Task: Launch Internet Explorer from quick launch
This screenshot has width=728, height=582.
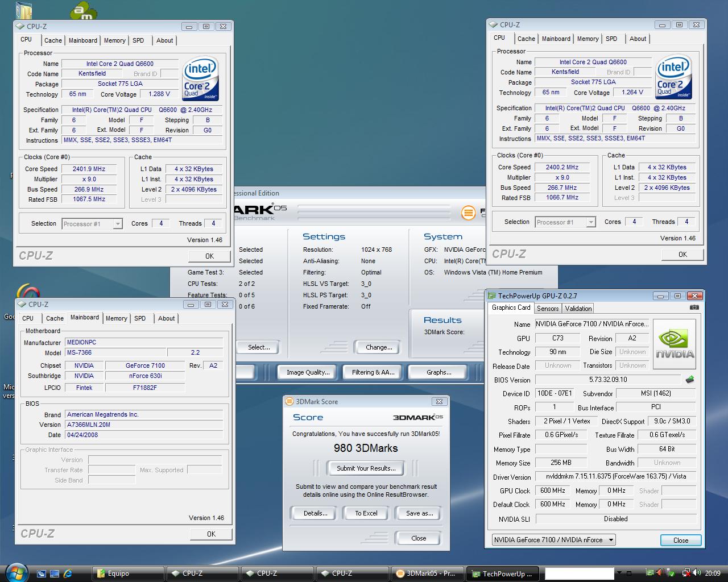Action: 68,573
